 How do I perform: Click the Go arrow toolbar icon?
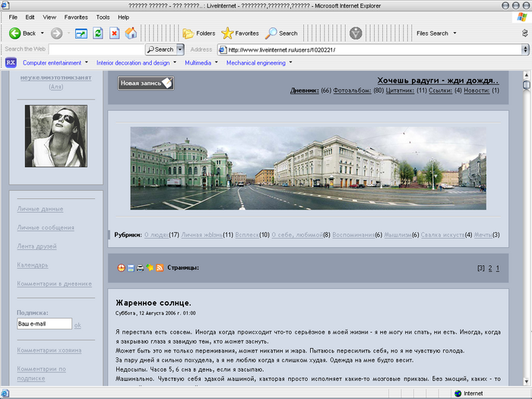[81, 33]
